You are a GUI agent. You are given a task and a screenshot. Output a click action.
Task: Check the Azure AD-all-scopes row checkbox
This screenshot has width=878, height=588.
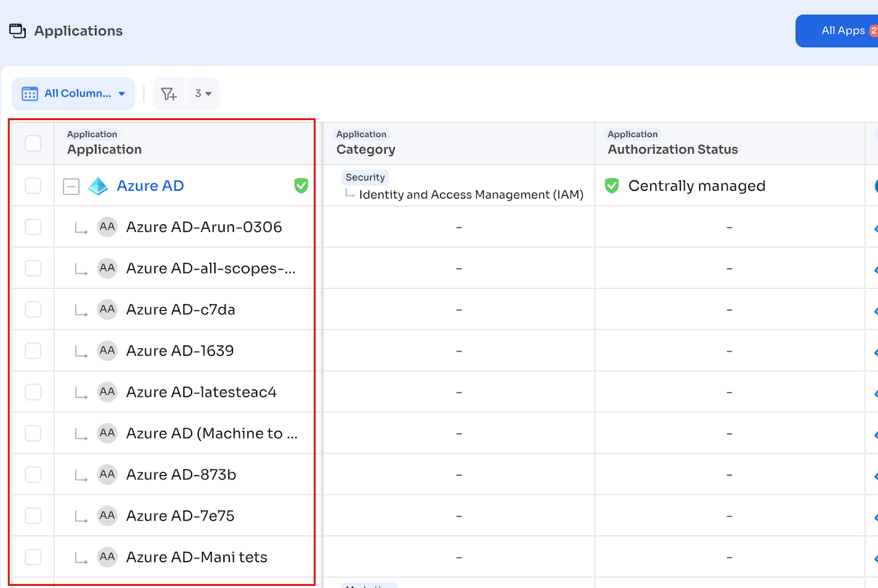click(33, 268)
